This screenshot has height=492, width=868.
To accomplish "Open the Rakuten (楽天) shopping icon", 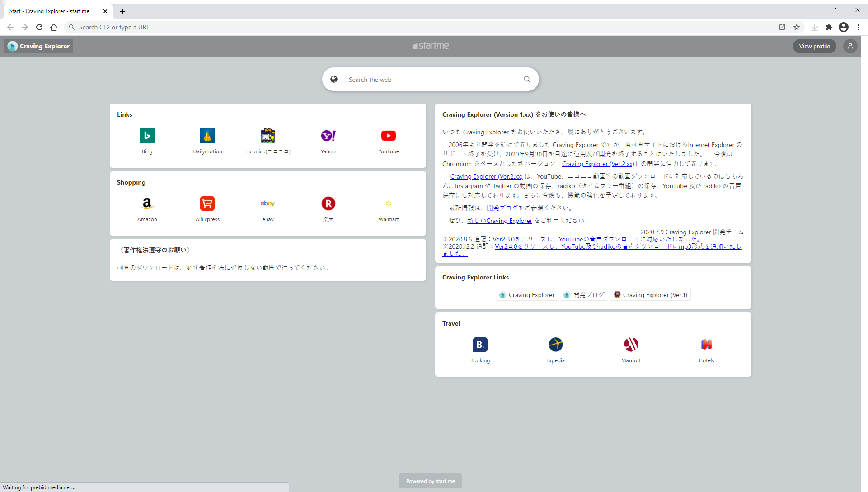I will [x=328, y=203].
